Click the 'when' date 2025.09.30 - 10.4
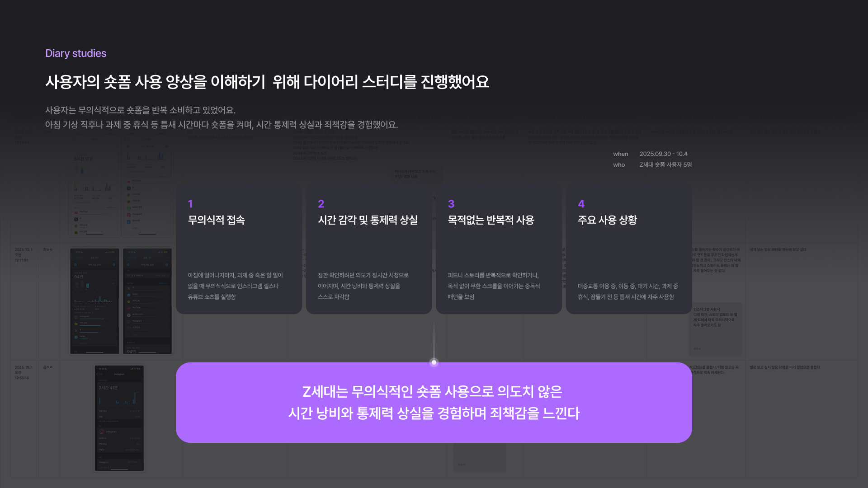The image size is (868, 488). [x=663, y=154]
